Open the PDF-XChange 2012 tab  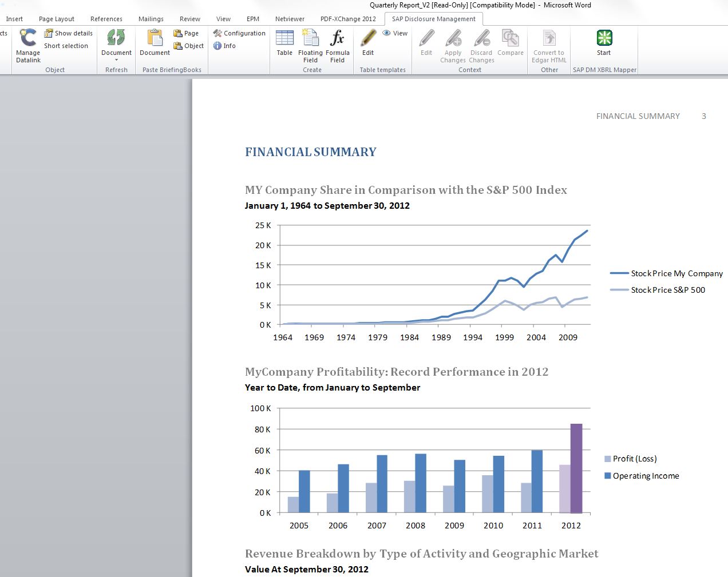pos(348,19)
